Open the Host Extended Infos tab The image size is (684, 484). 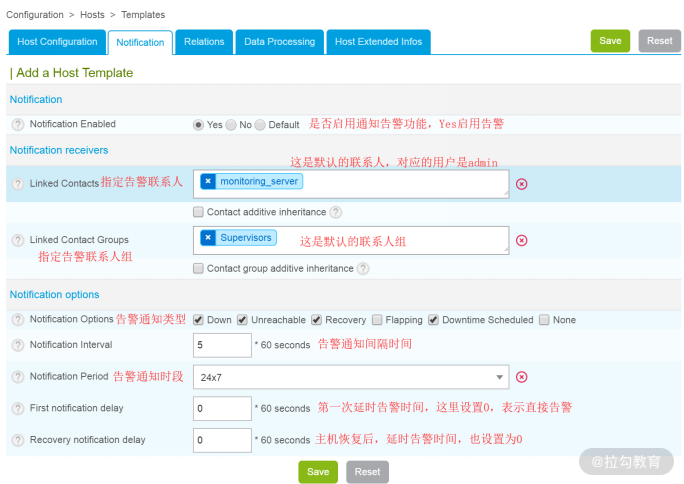coord(378,42)
